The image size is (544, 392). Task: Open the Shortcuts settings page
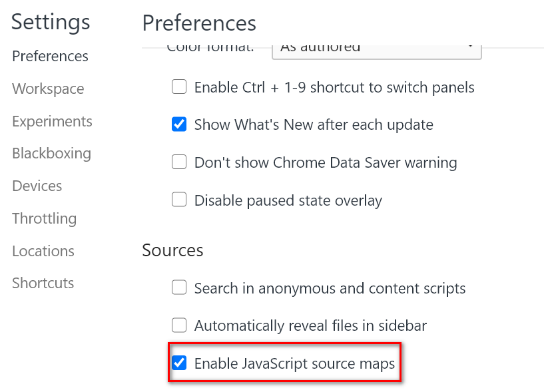pyautogui.click(x=43, y=283)
